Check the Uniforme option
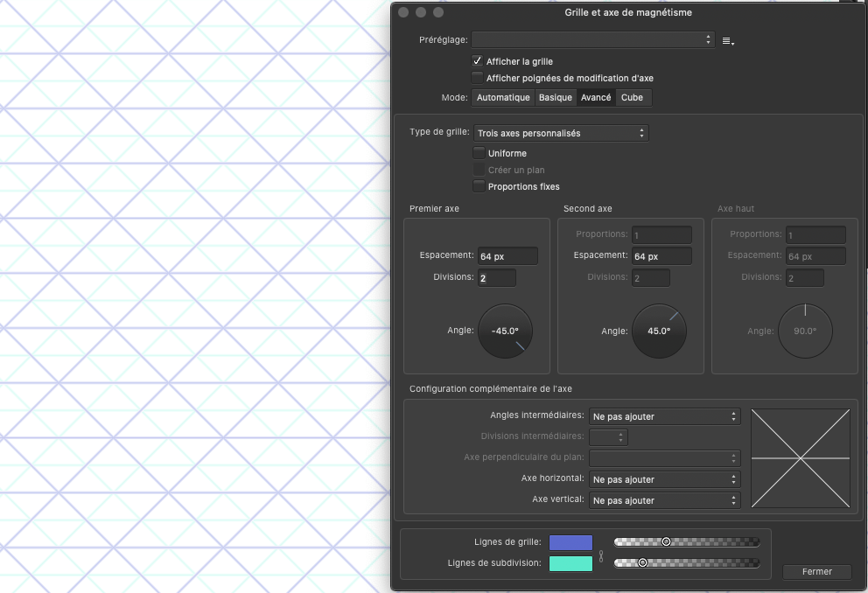Viewport: 868px width, 593px height. (x=479, y=152)
